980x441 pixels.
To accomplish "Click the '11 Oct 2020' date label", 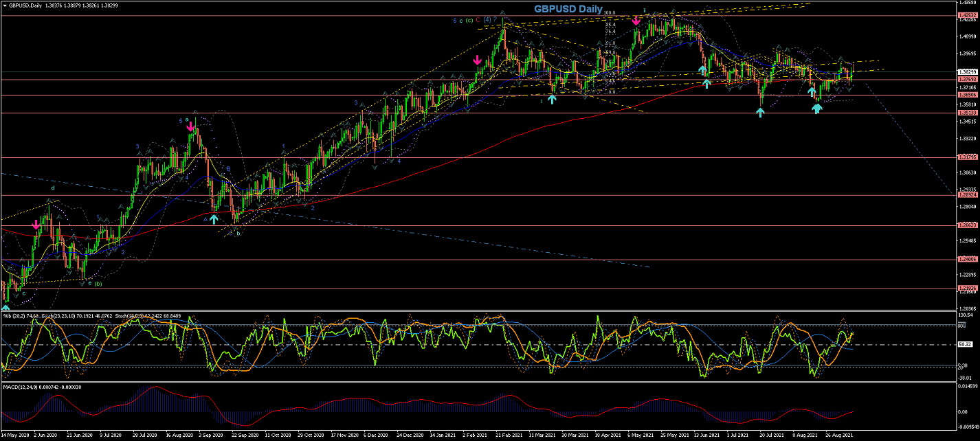I will click(278, 435).
